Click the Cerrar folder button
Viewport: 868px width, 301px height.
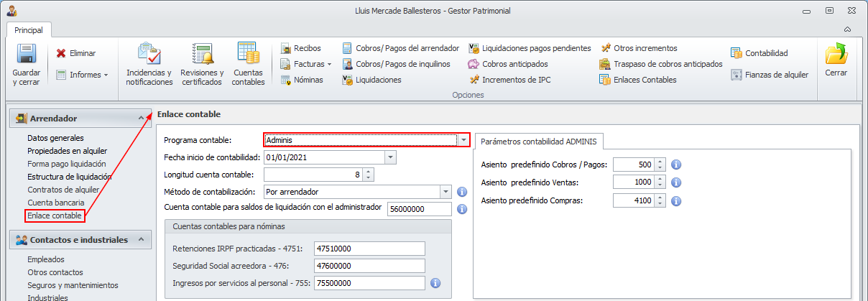pos(836,60)
